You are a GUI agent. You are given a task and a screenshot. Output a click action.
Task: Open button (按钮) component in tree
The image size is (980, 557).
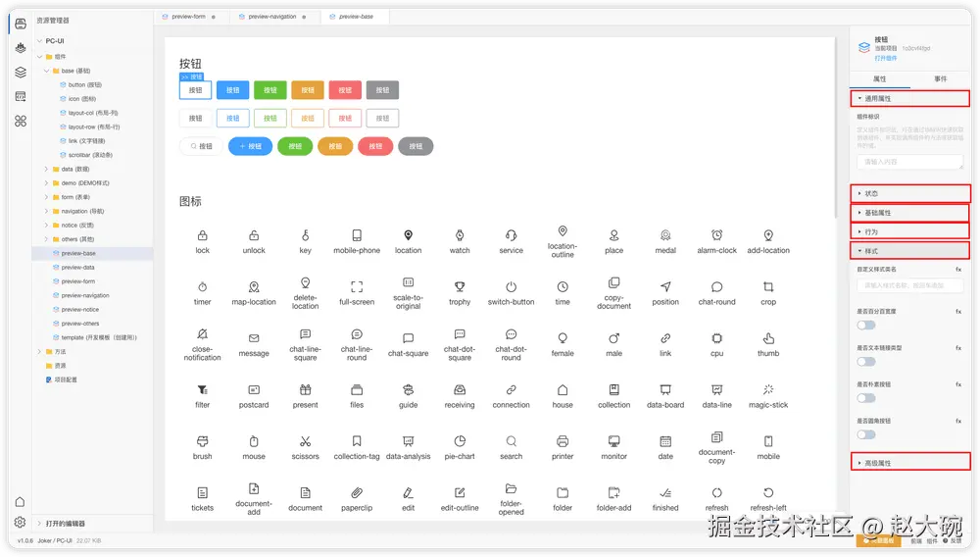click(84, 85)
